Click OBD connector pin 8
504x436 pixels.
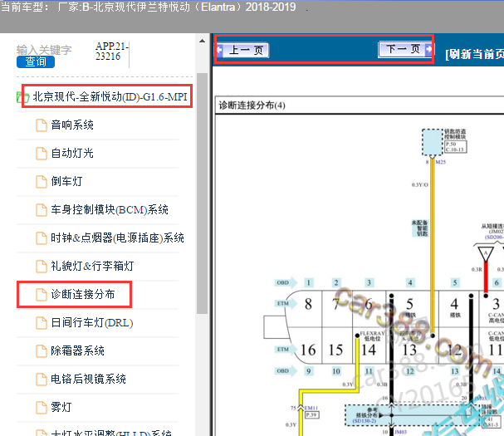(308, 304)
